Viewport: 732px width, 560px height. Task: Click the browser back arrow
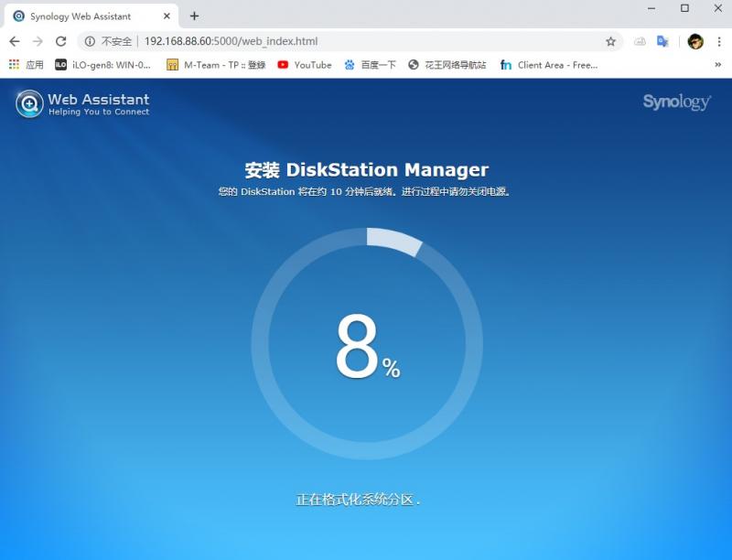tap(15, 41)
